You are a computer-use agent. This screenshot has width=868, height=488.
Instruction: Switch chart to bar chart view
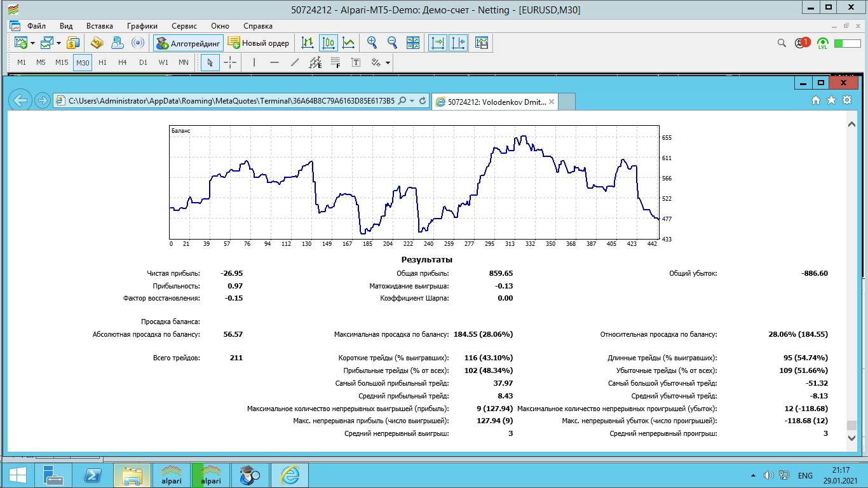[x=308, y=43]
